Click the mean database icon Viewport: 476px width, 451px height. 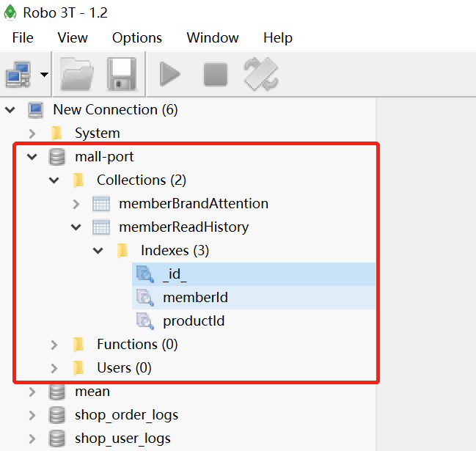(x=56, y=392)
